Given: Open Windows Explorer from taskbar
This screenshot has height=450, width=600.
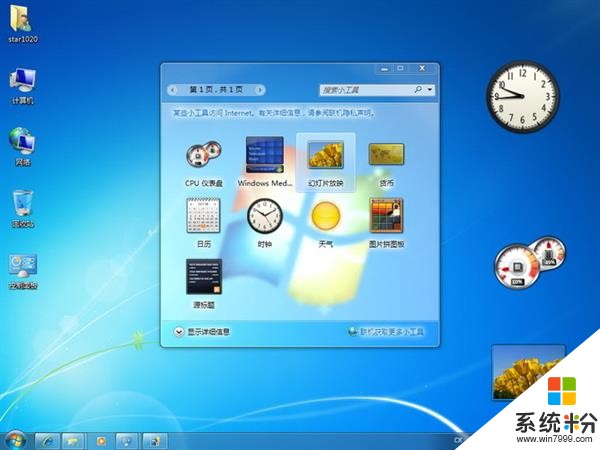Looking at the screenshot, I should tap(74, 441).
